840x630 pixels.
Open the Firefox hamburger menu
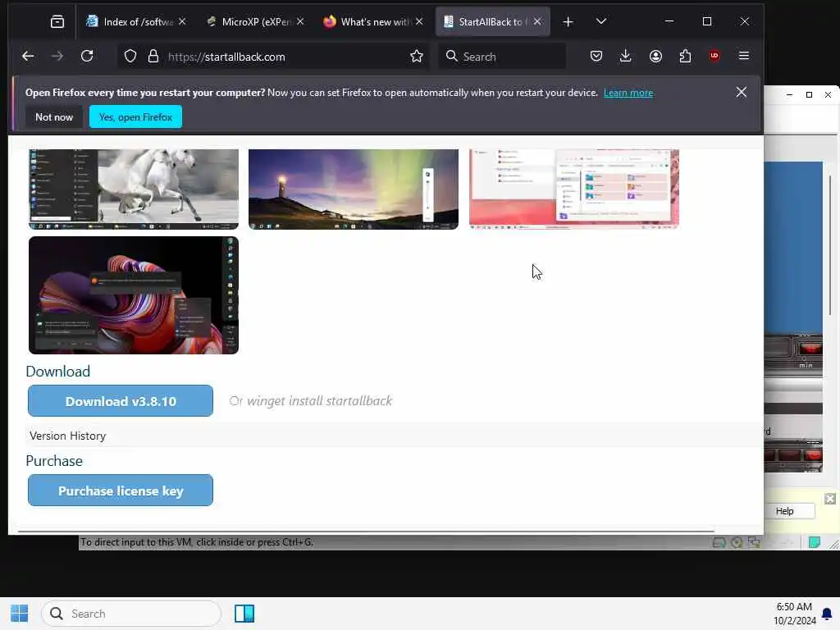pos(743,56)
